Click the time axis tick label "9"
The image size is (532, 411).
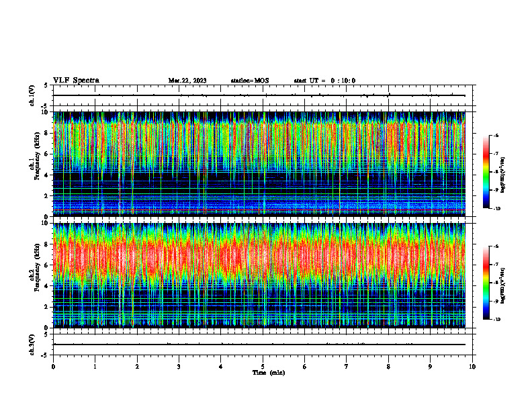(x=430, y=367)
